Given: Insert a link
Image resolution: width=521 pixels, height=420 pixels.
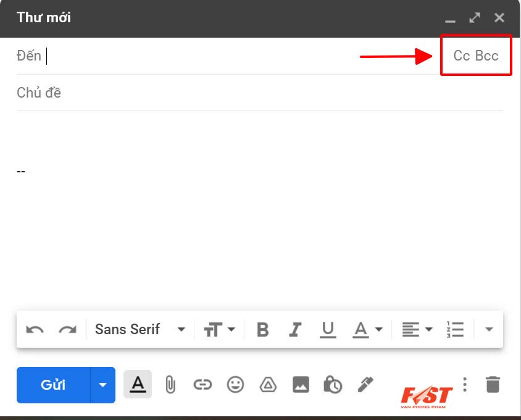Looking at the screenshot, I should (202, 385).
